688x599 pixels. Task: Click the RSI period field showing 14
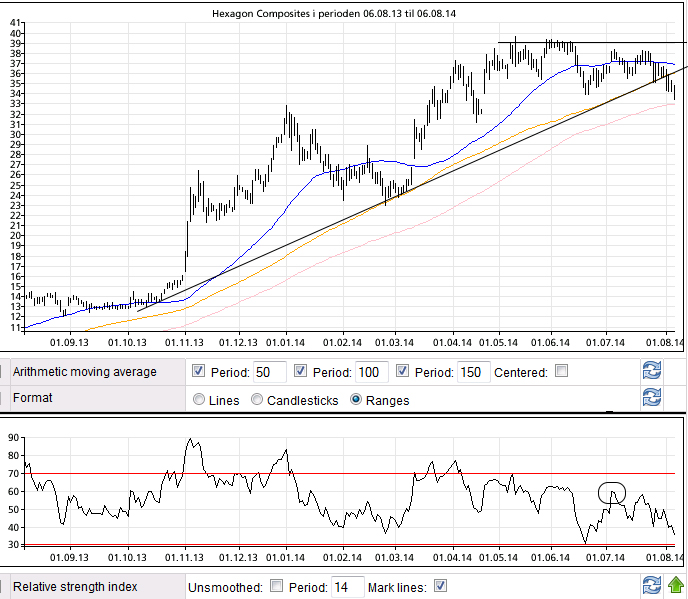345,586
